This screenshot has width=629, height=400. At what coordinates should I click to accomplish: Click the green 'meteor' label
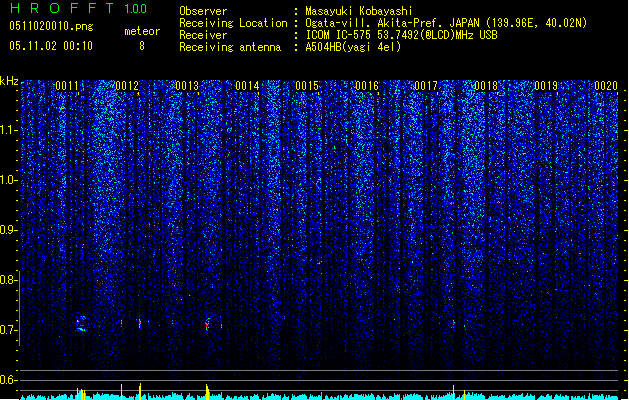tap(142, 31)
